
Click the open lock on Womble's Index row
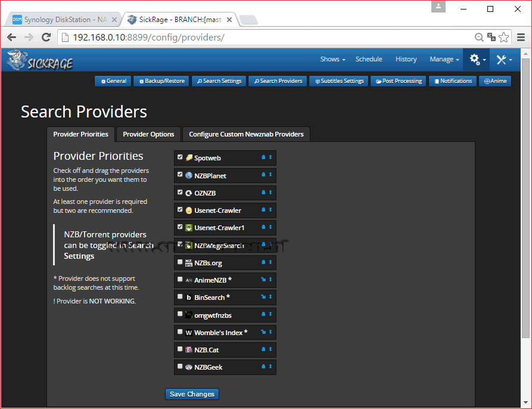point(263,331)
